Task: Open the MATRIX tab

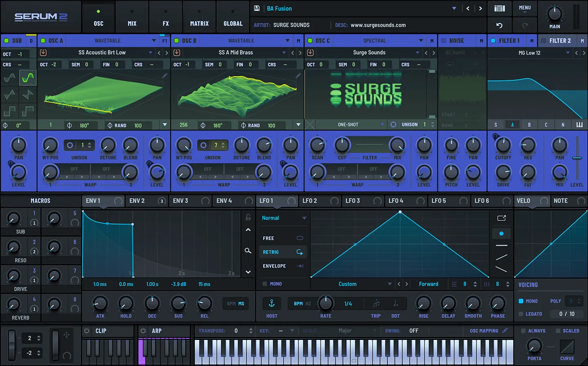Action: coord(199,17)
